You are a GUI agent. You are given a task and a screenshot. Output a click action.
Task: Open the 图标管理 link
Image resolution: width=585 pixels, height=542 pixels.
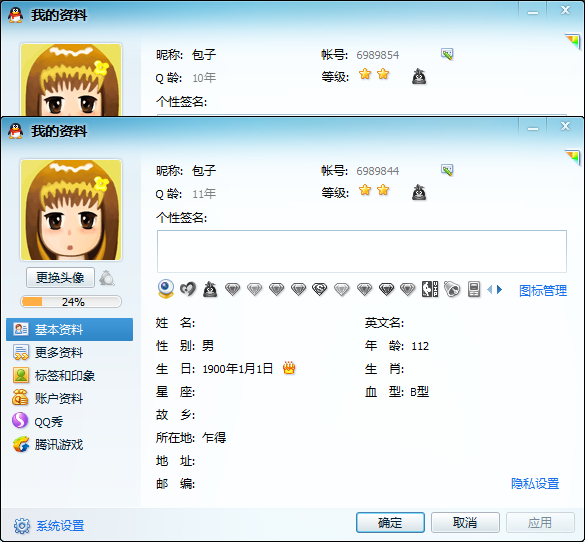click(x=543, y=291)
